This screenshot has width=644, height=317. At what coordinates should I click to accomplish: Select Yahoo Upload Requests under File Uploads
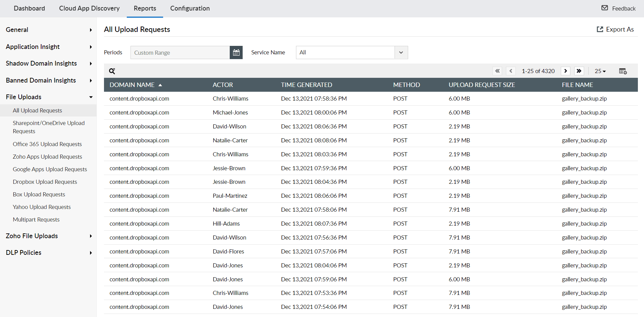point(41,207)
